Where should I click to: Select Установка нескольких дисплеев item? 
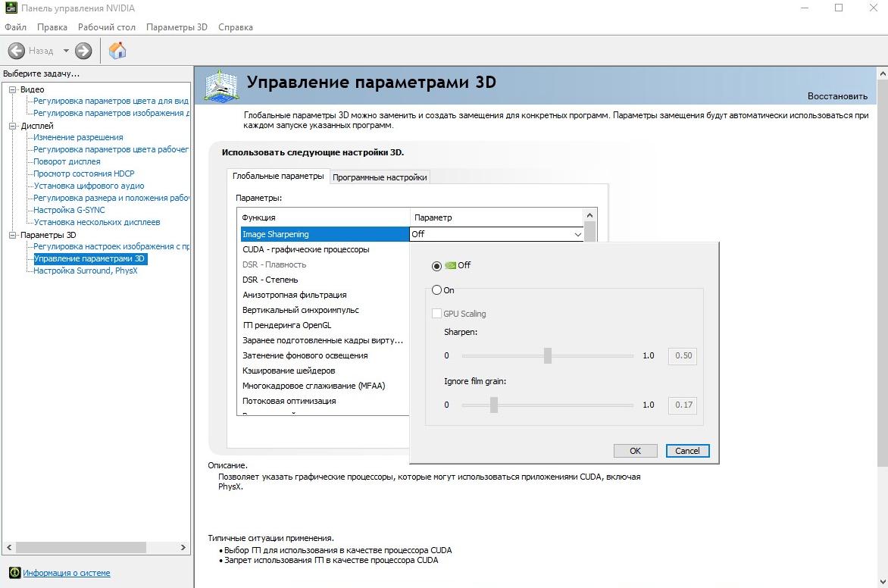[x=97, y=222]
